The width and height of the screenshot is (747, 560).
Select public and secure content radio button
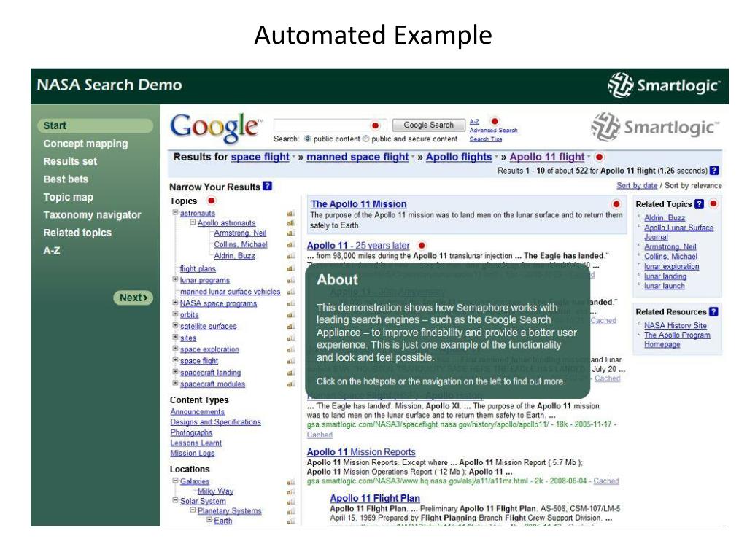point(366,139)
